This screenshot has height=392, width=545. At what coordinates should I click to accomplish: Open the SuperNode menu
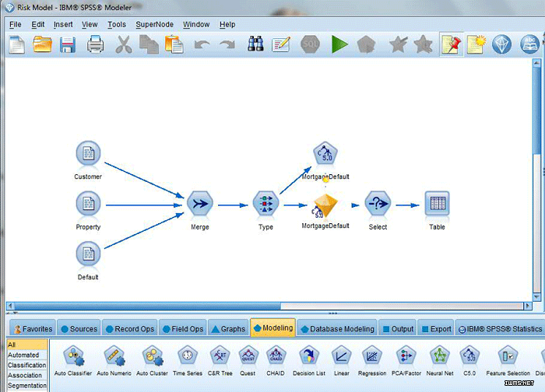tap(154, 25)
